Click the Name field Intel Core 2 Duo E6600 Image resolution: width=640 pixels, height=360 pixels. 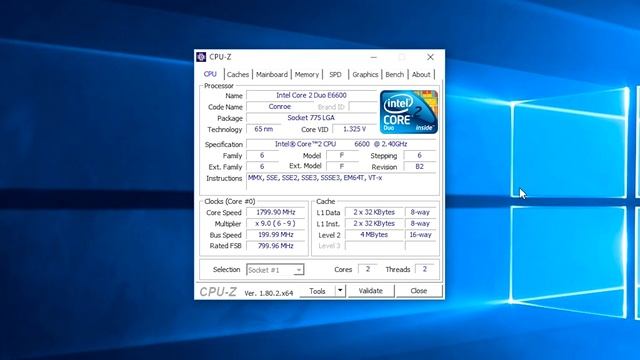(x=311, y=95)
